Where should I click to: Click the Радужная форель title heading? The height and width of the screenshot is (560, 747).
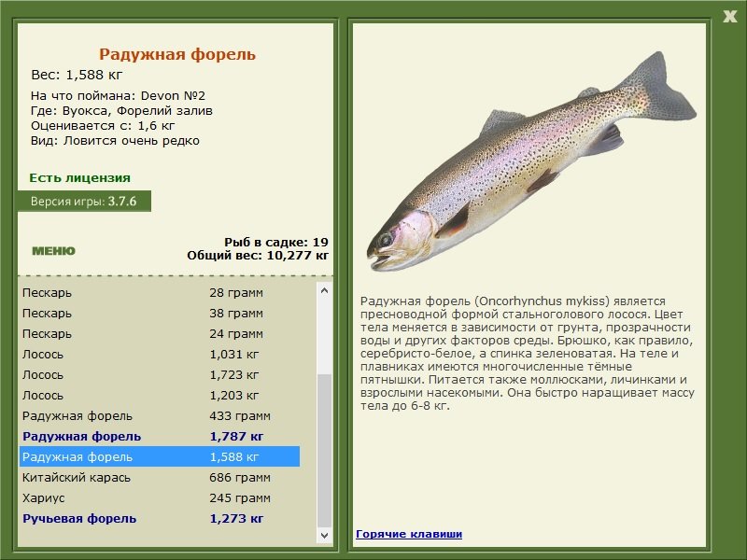[177, 54]
